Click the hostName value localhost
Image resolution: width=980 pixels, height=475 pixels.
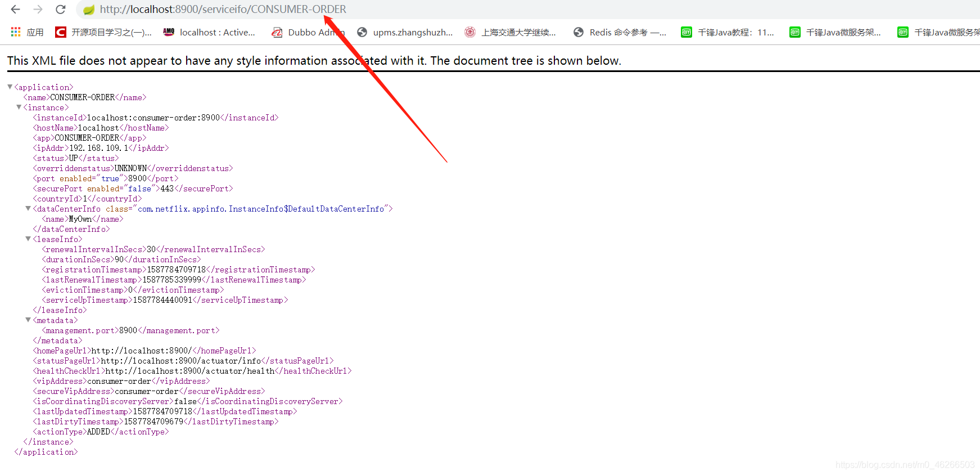coord(98,128)
